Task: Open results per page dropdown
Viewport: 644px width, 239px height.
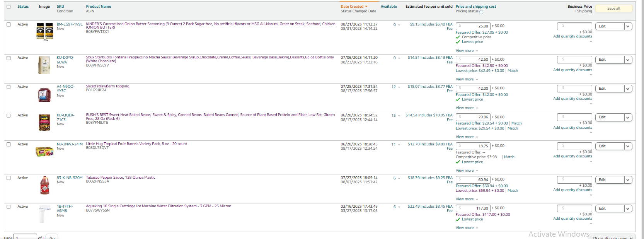Action: click(x=613, y=237)
